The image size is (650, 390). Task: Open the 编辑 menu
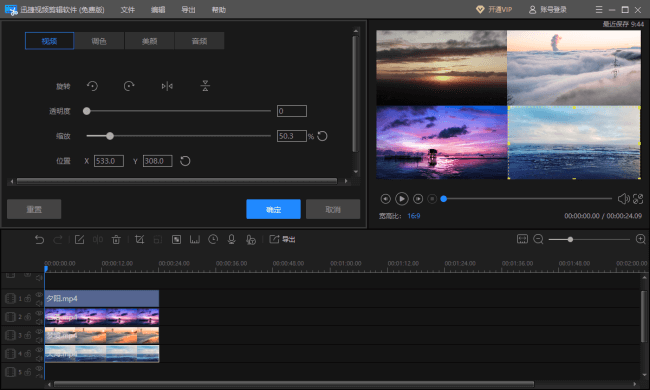(x=158, y=10)
